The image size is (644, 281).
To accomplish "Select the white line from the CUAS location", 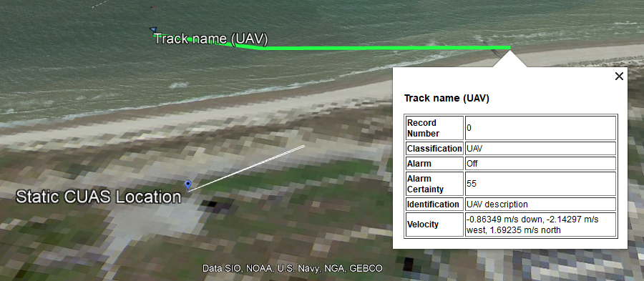I will 246,168.
